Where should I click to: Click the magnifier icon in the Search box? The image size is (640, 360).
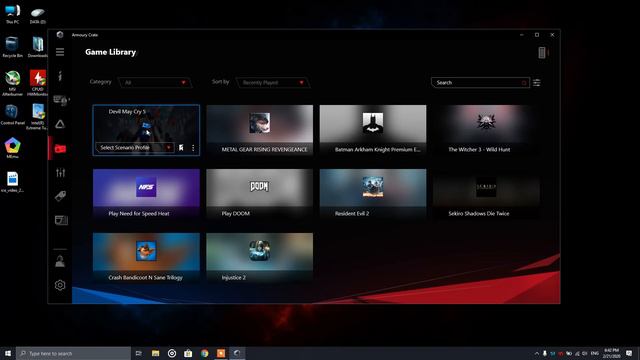[x=524, y=83]
